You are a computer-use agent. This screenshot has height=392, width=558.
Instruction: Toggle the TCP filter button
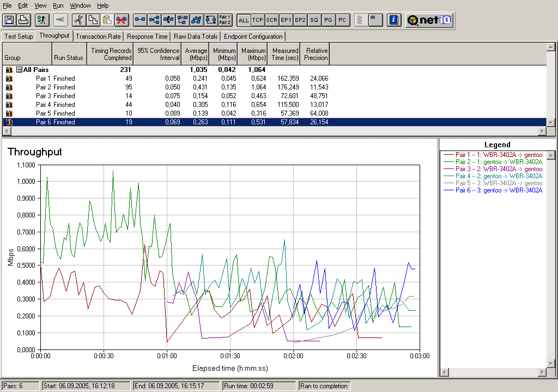258,20
